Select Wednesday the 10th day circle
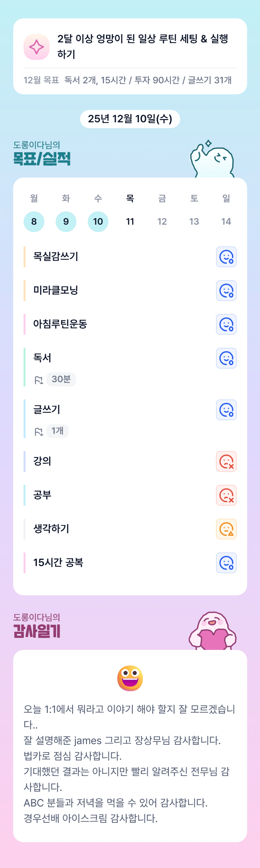The height and width of the screenshot is (868, 260). pyautogui.click(x=98, y=221)
